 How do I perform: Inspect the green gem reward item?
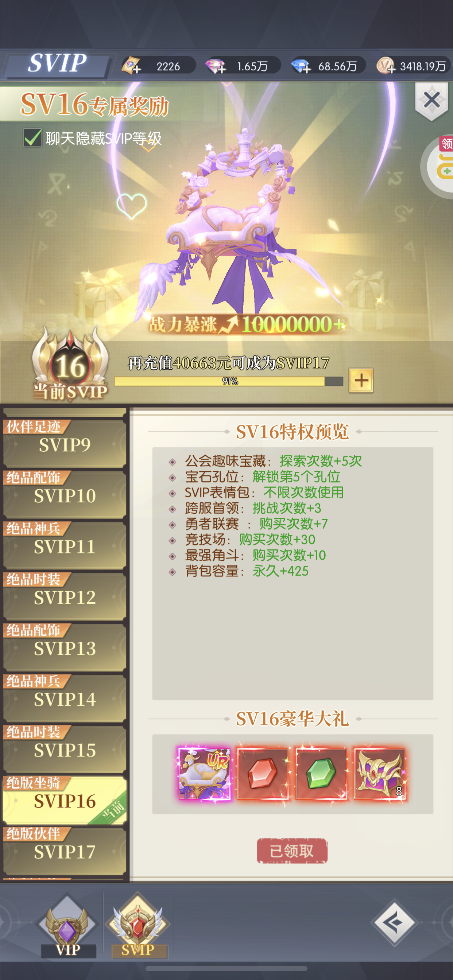(321, 774)
